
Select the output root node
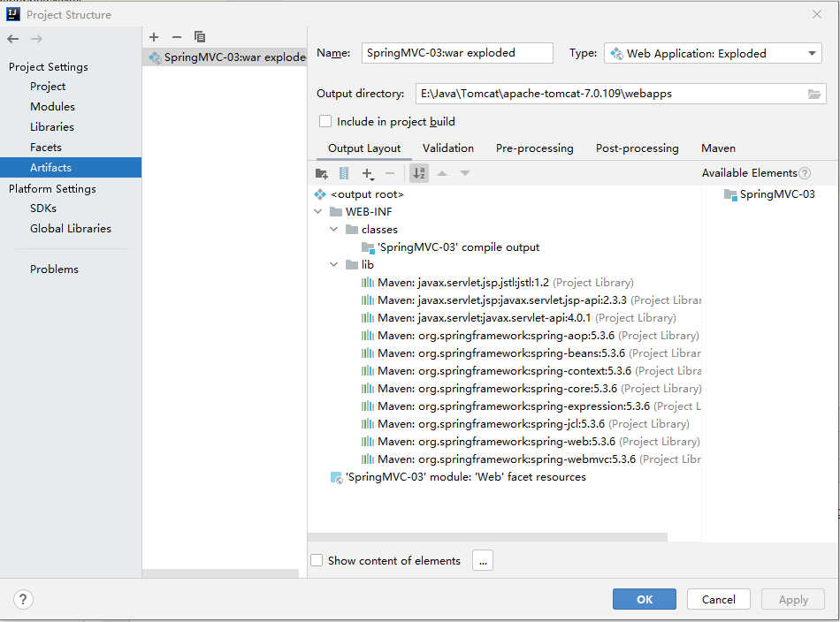point(359,194)
